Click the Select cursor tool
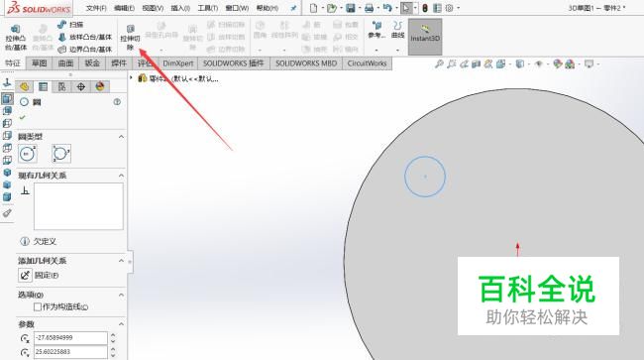The height and width of the screenshot is (360, 644). tap(406, 8)
